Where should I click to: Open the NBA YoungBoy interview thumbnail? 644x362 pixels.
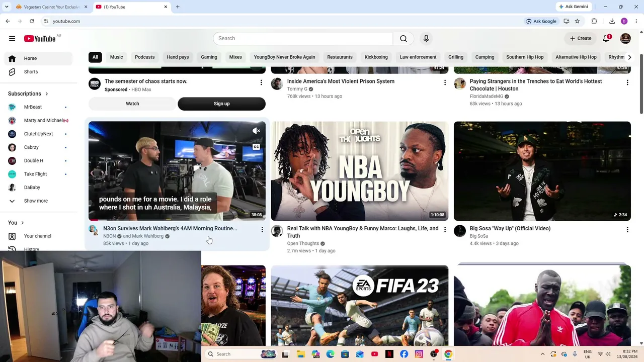360,171
